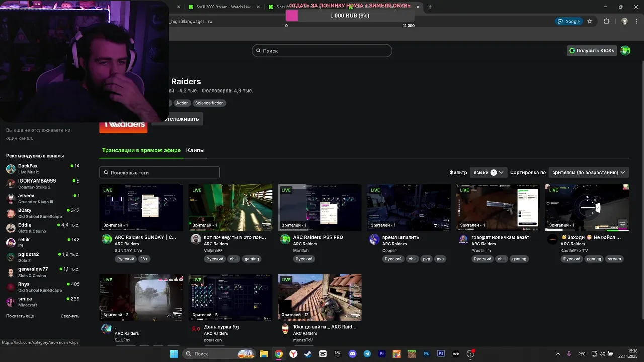Image resolution: width=644 pixels, height=362 pixels.
Task: Click the Google Lens button in address bar
Action: (569, 21)
